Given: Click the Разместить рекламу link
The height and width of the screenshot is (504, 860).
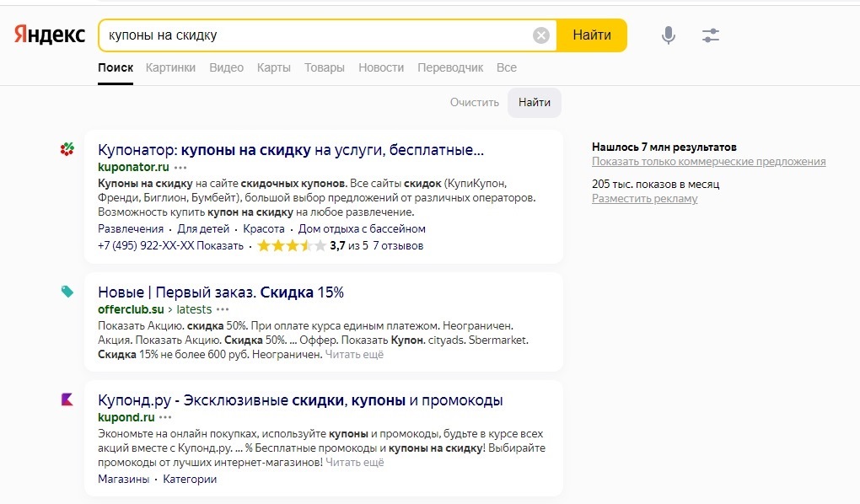Looking at the screenshot, I should click(x=644, y=199).
